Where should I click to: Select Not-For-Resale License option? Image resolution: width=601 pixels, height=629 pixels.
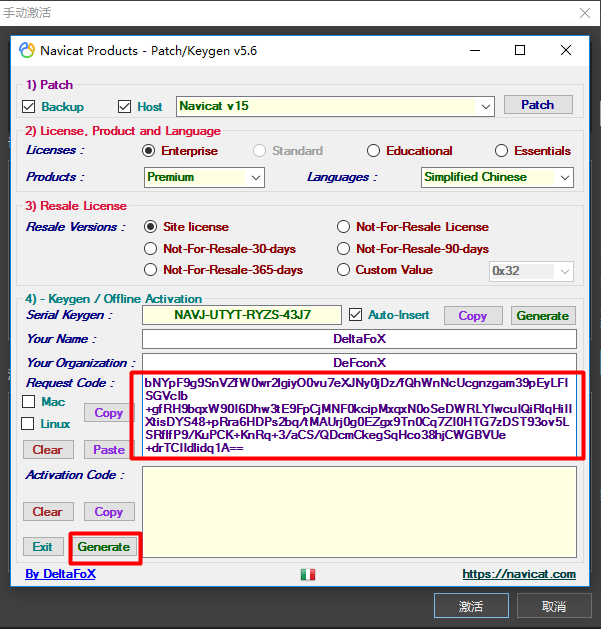point(343,227)
